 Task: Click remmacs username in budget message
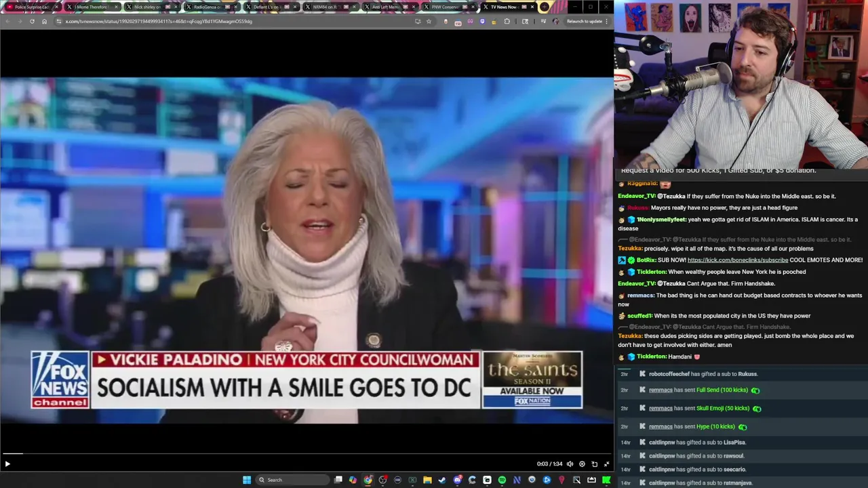click(641, 296)
